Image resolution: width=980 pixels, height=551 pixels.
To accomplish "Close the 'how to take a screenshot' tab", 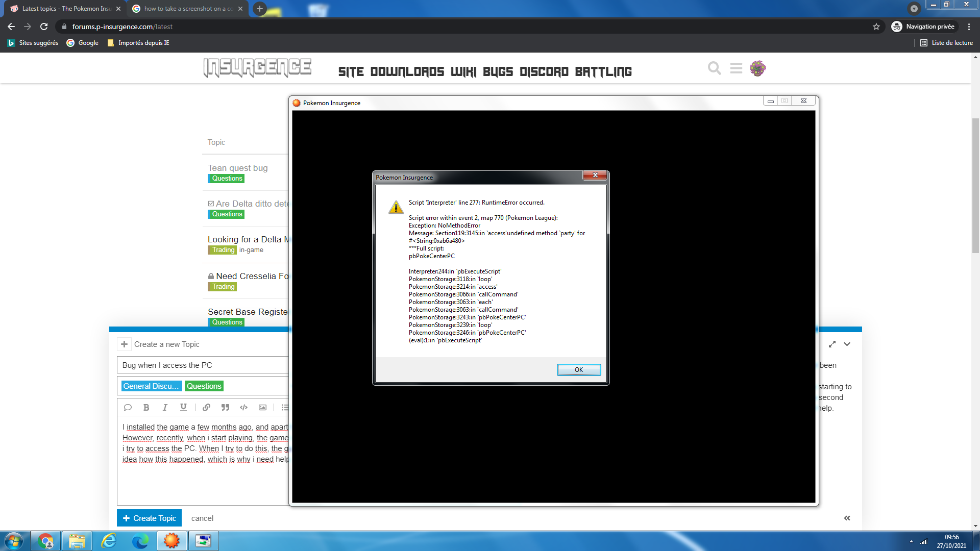I will tap(240, 9).
